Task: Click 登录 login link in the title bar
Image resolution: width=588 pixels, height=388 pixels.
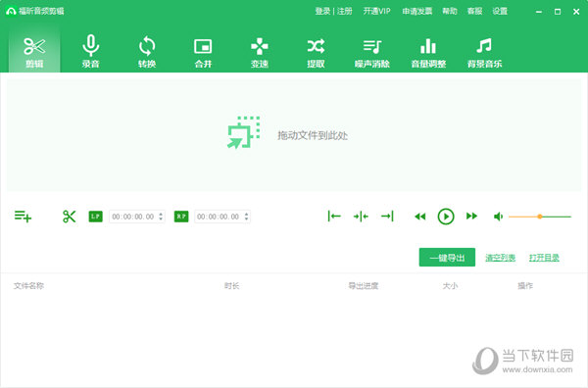Action: click(322, 11)
